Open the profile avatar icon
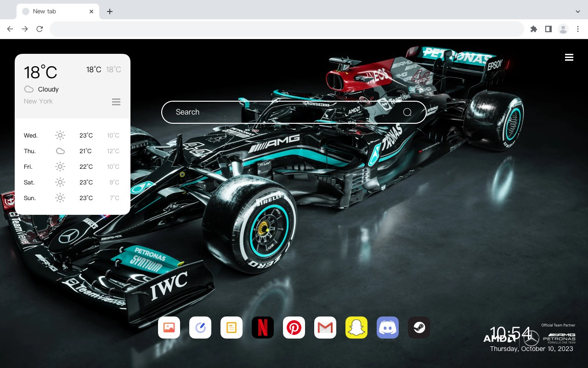 563,29
